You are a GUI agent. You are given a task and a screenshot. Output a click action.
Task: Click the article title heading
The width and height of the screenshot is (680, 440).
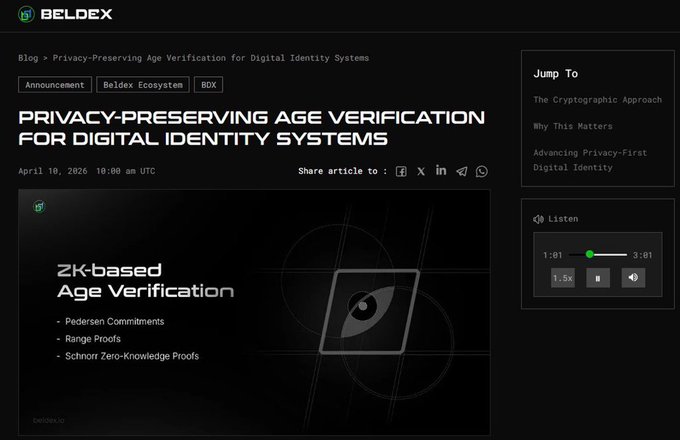click(x=252, y=128)
